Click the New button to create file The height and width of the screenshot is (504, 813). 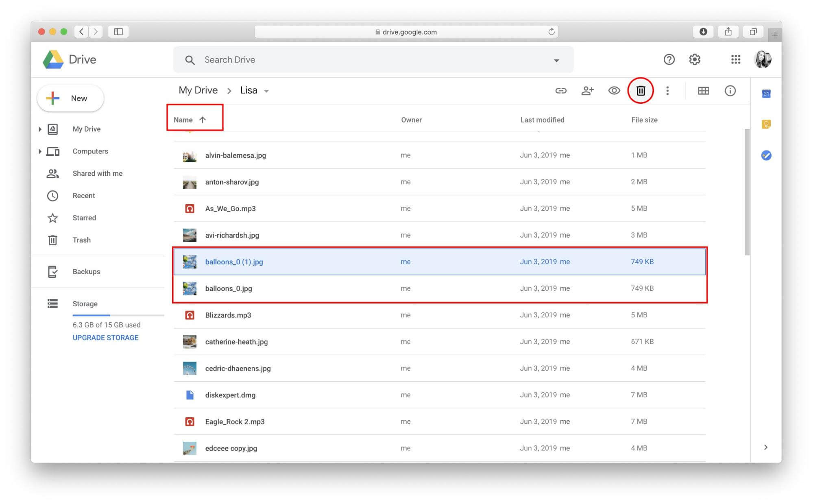pyautogui.click(x=70, y=98)
